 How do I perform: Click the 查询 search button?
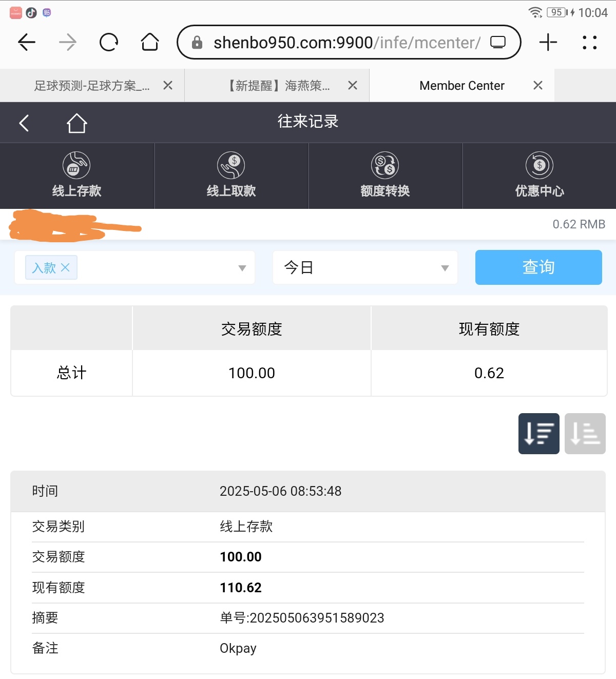tap(538, 267)
